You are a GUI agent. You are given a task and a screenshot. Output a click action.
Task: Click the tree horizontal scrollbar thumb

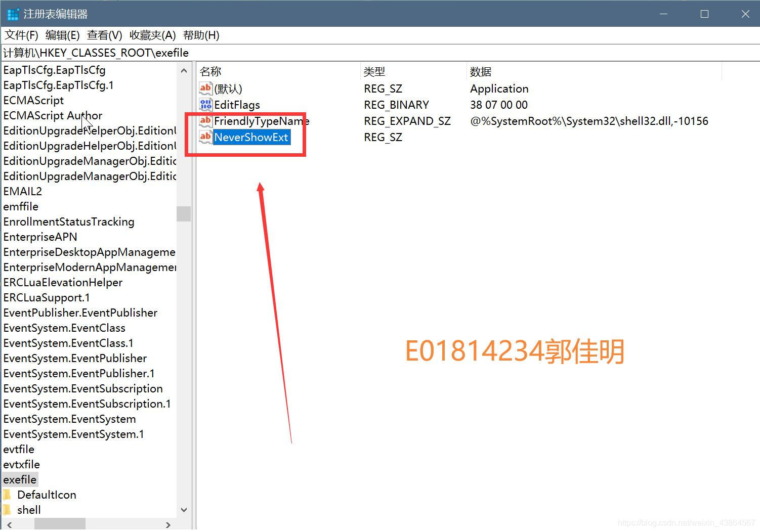60,525
